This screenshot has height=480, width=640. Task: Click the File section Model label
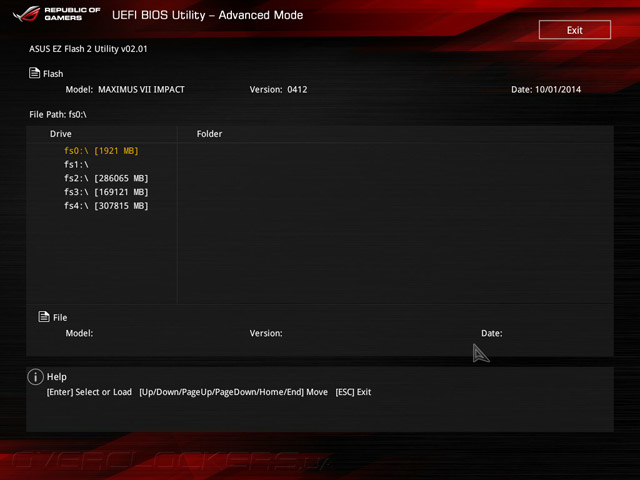coord(79,333)
